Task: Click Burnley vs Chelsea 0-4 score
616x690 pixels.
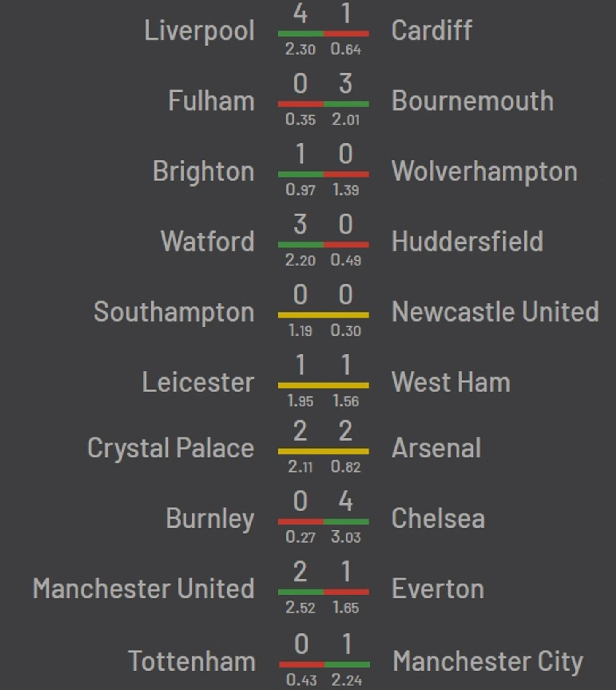Action: (x=323, y=501)
